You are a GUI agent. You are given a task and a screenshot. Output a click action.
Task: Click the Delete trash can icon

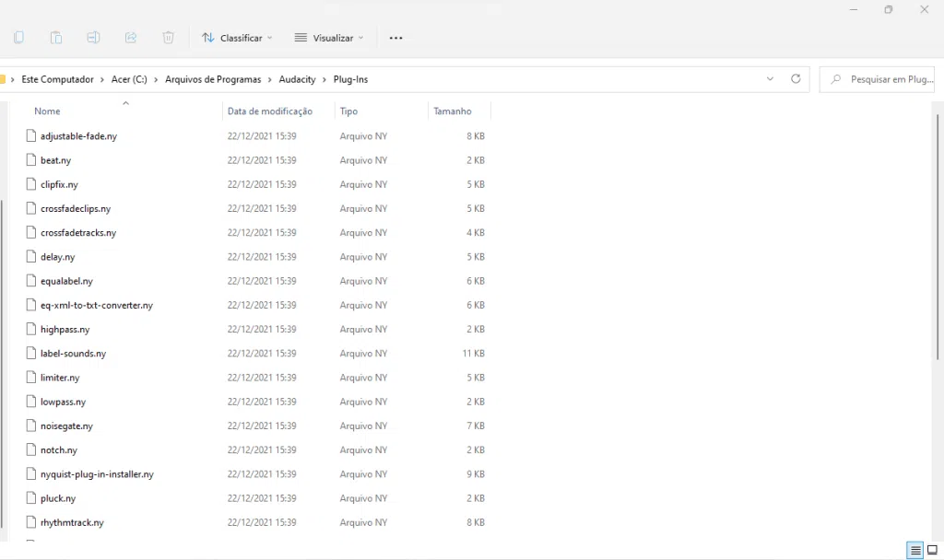[168, 38]
